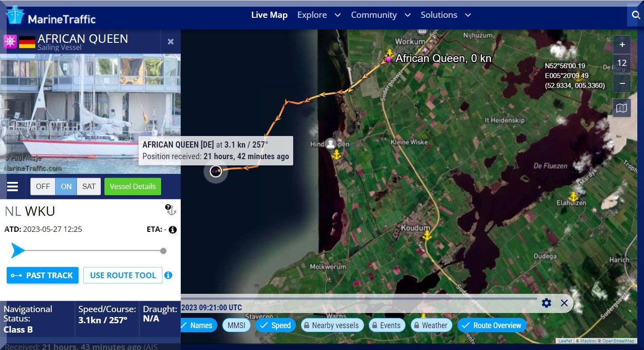Open the map layers icon
This screenshot has height=350, width=644.
[x=622, y=108]
